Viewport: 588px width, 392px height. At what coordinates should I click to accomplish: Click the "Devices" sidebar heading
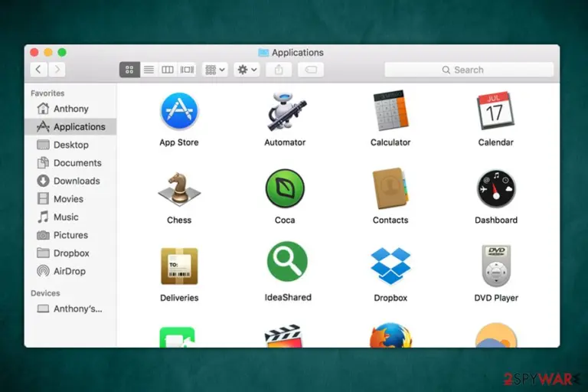tap(45, 293)
